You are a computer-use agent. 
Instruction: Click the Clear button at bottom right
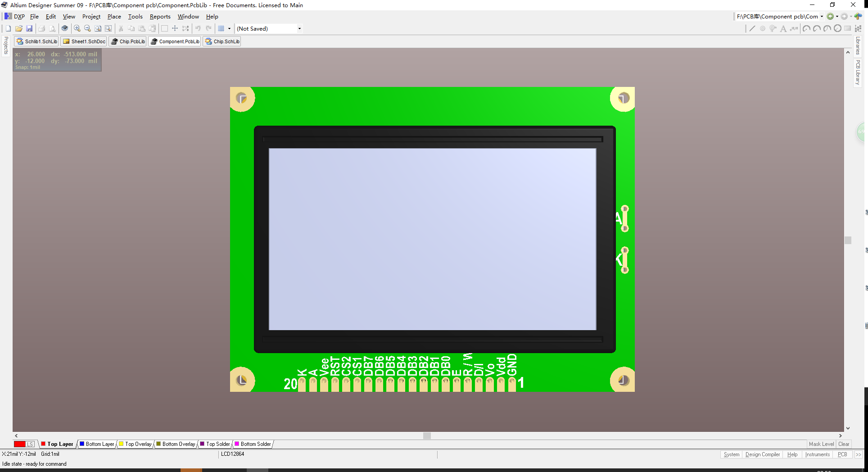coord(844,444)
